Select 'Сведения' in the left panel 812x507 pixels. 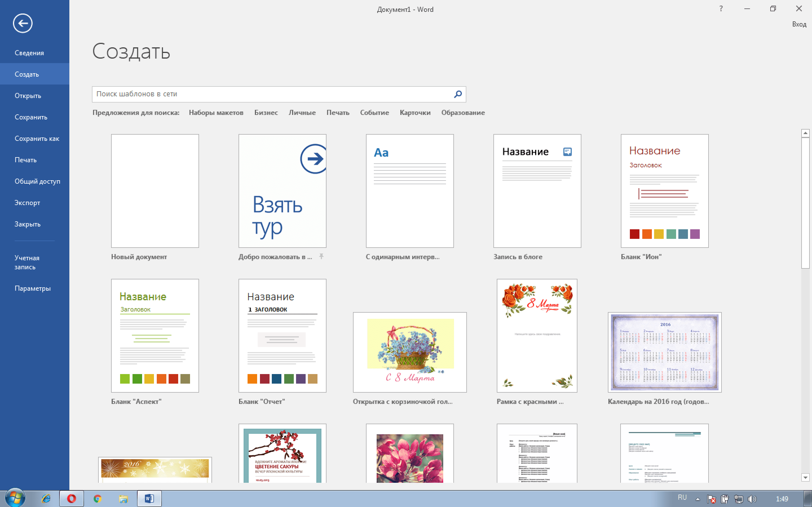point(29,52)
